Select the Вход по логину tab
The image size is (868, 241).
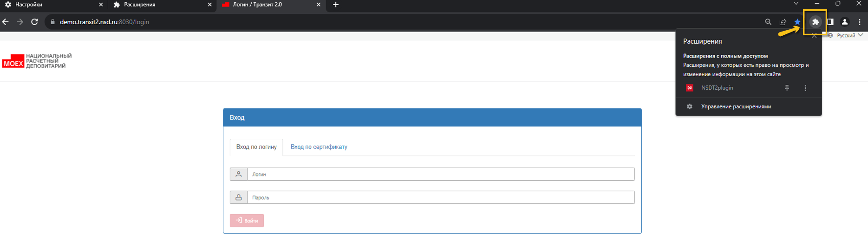point(256,147)
